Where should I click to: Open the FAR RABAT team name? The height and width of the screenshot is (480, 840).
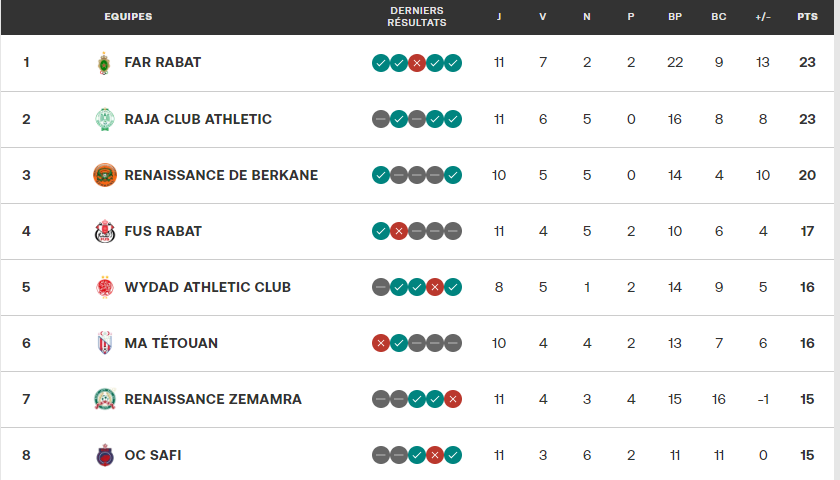(163, 62)
